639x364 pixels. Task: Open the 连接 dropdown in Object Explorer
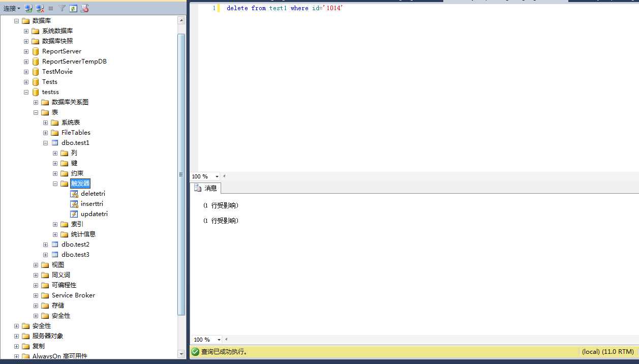pyautogui.click(x=12, y=9)
